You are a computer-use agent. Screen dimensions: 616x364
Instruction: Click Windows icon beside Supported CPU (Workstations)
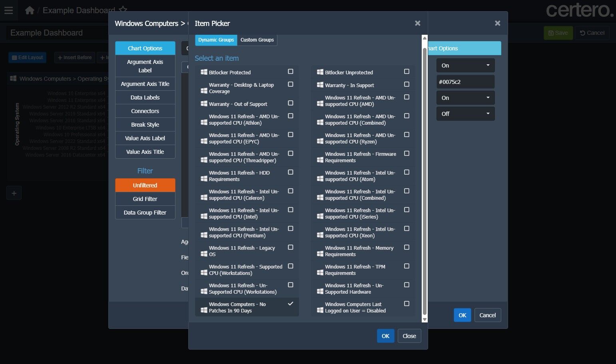(204, 273)
